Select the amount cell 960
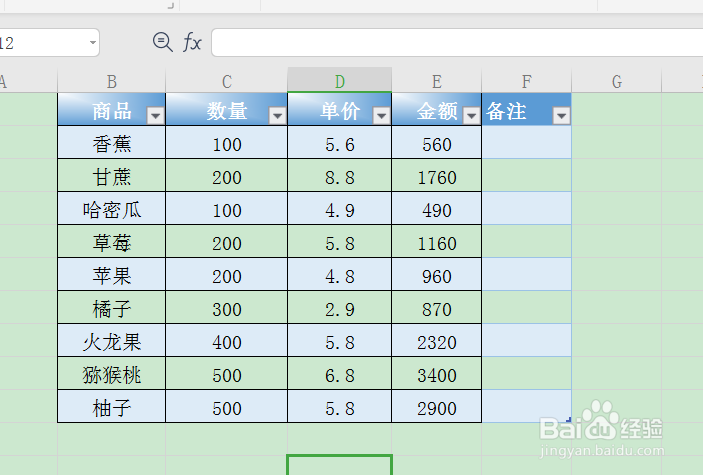This screenshot has height=475, width=703. pyautogui.click(x=437, y=274)
